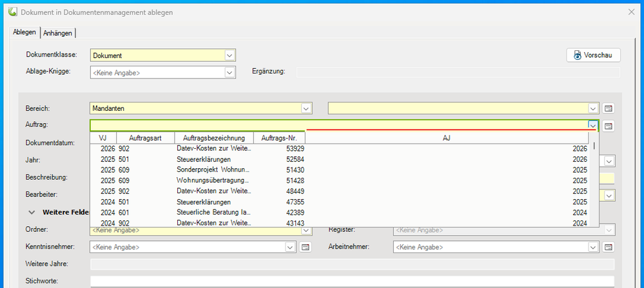Viewport: 644px width, 288px height.
Task: Select order number 48449
Action: coord(340,191)
